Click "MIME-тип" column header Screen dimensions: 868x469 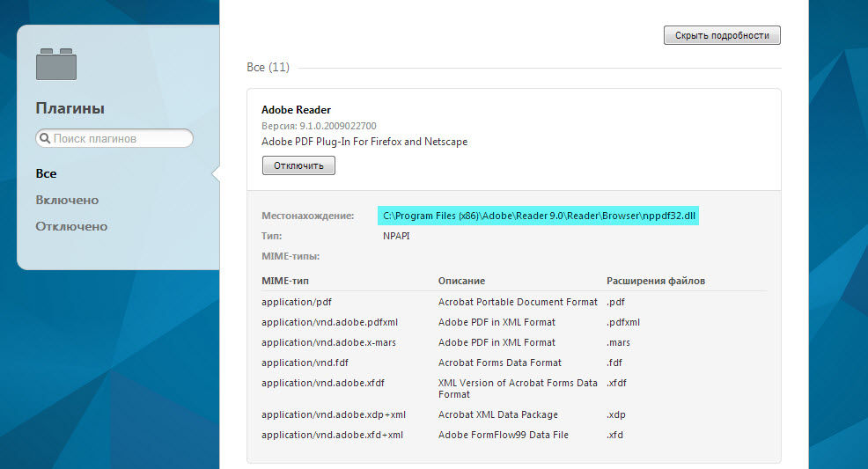(285, 281)
